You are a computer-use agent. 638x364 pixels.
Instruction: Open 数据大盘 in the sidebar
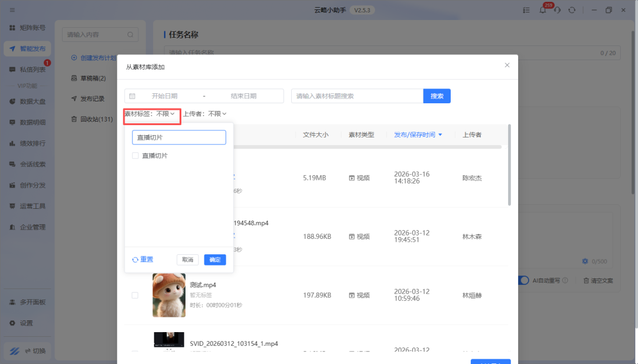coord(32,101)
